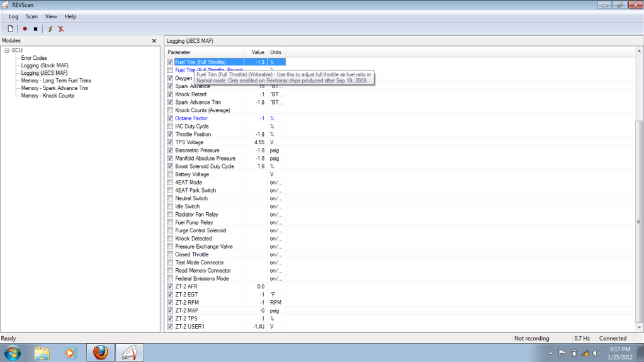Enable IAC Duty Cycle checkbox
This screenshot has width=644, height=362.
[170, 126]
